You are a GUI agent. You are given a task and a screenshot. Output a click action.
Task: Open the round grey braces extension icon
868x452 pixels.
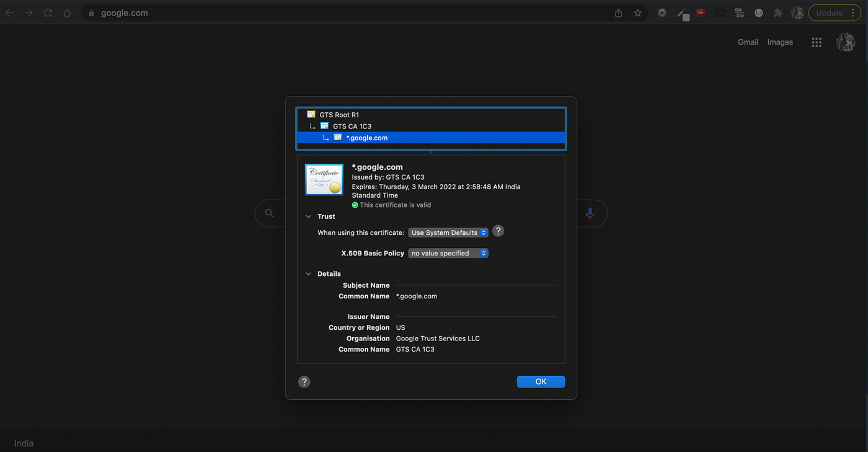tap(758, 12)
